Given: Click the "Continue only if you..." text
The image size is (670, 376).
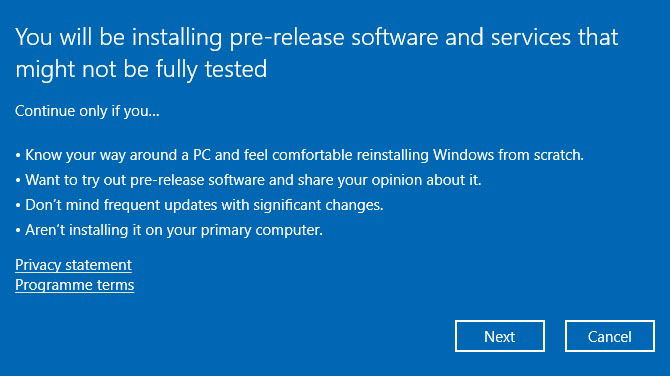Looking at the screenshot, I should 87,111.
